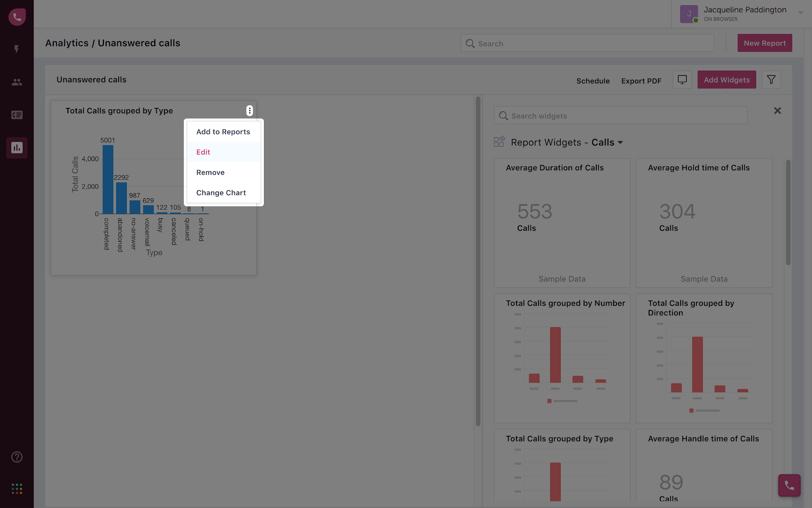Click the New Report button

[x=765, y=43]
